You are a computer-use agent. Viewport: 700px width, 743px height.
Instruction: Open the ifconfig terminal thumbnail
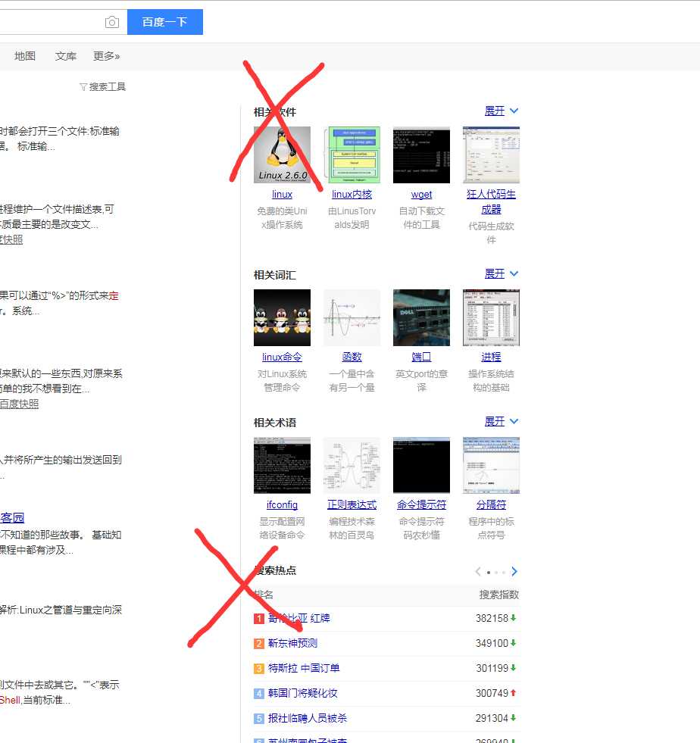click(x=282, y=465)
